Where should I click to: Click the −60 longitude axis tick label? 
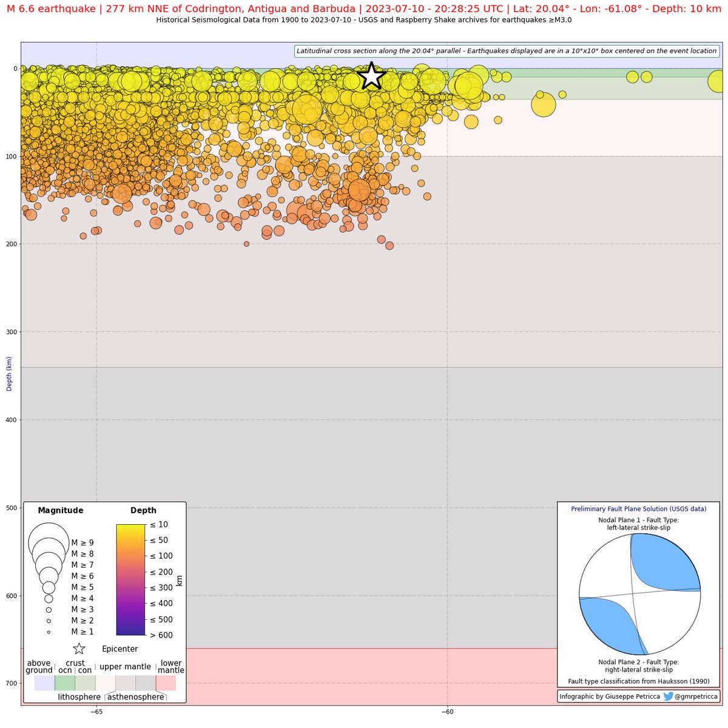click(447, 713)
